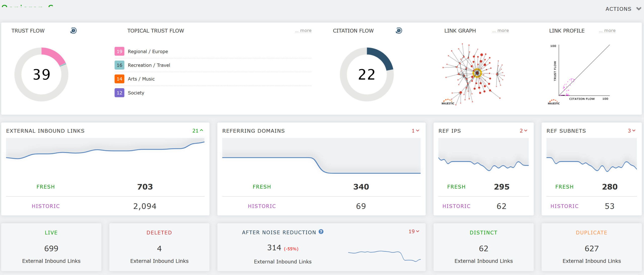Click Ref IPs down-trend chevron
The width and height of the screenshot is (644, 275).
click(x=526, y=131)
